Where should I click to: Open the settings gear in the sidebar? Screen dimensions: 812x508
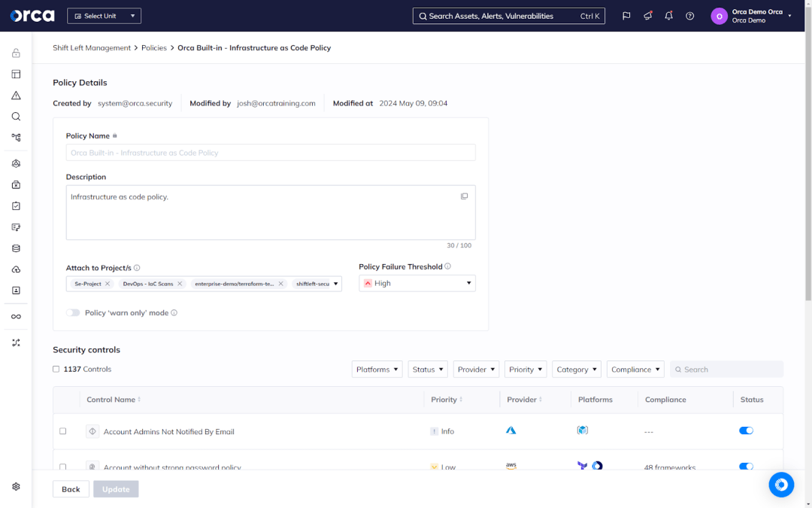pyautogui.click(x=16, y=487)
